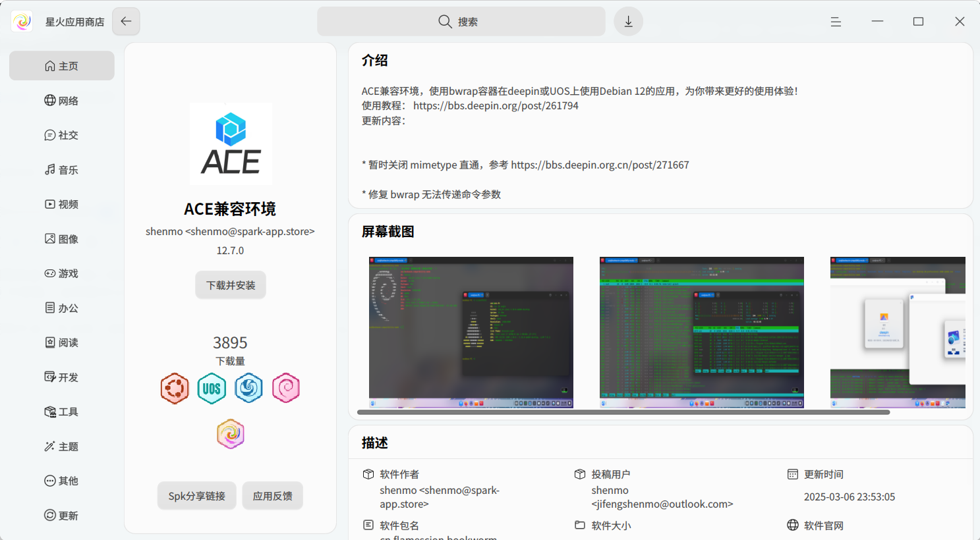Click the package icon beside 软件作者

368,474
